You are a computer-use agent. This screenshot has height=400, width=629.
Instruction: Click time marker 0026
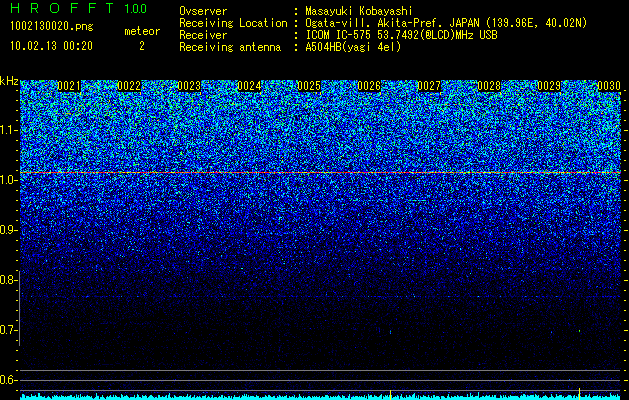[369, 86]
